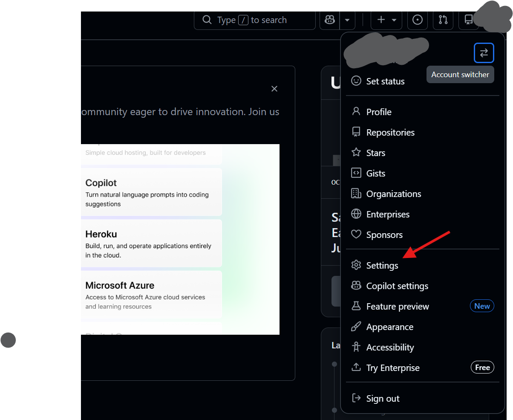Viewport: 513px width, 420px height.
Task: Click the Copilot icon beside Copilot settings
Action: pos(356,285)
